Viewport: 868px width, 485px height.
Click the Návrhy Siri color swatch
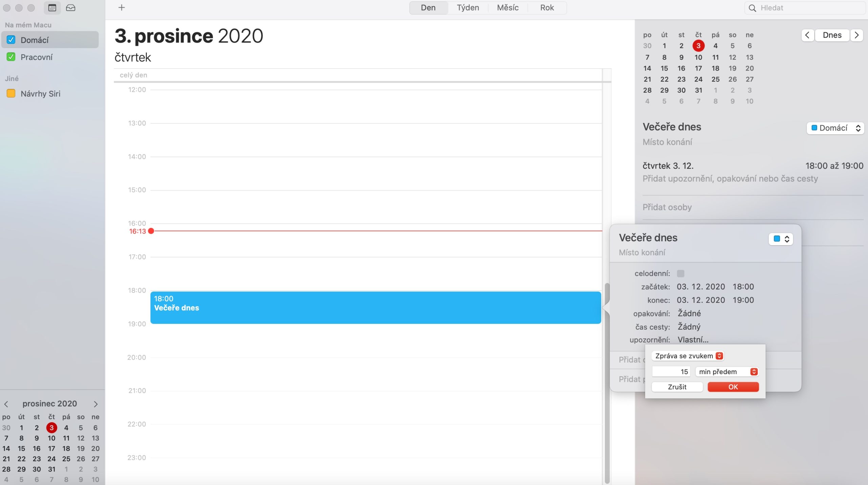(x=11, y=94)
